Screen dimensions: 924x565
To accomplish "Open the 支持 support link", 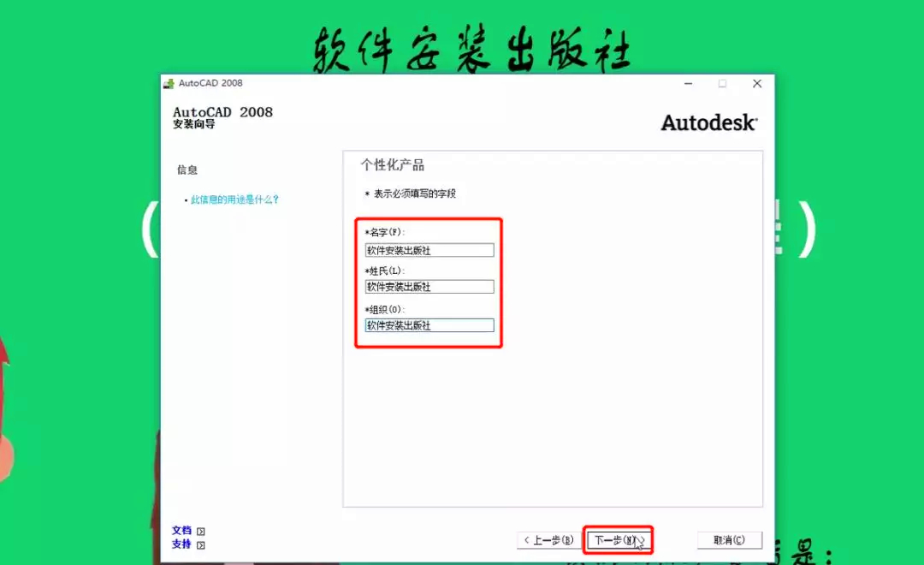I will (181, 544).
